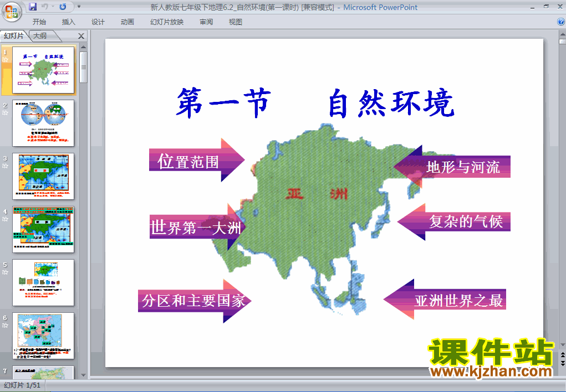Click the 分区和主要国家 arrow shape
Viewport: 566px width, 392px height.
click(x=195, y=301)
